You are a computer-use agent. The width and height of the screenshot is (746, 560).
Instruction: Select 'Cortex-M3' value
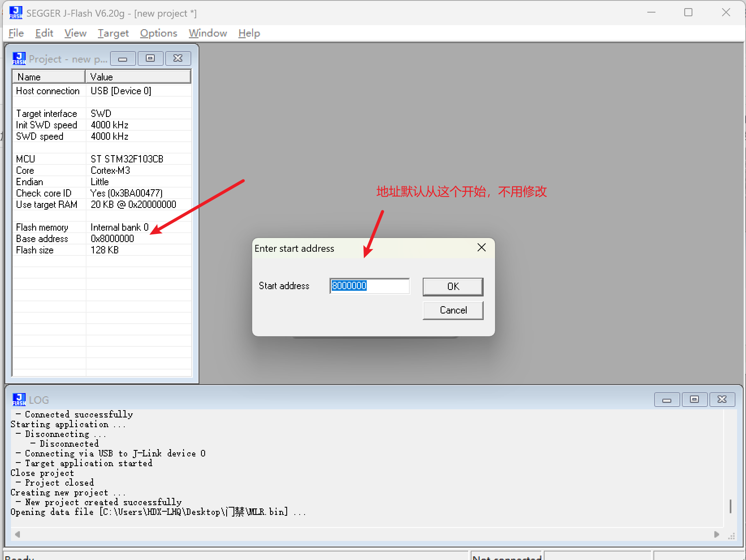point(110,171)
